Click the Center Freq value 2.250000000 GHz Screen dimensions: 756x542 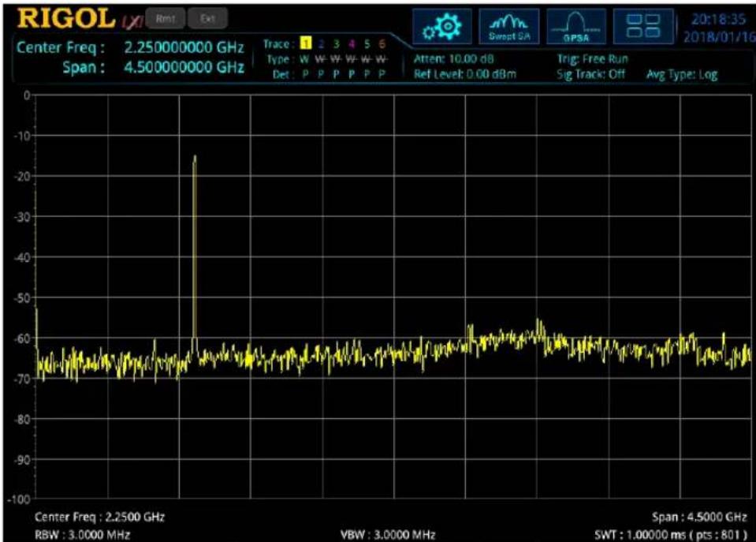184,47
